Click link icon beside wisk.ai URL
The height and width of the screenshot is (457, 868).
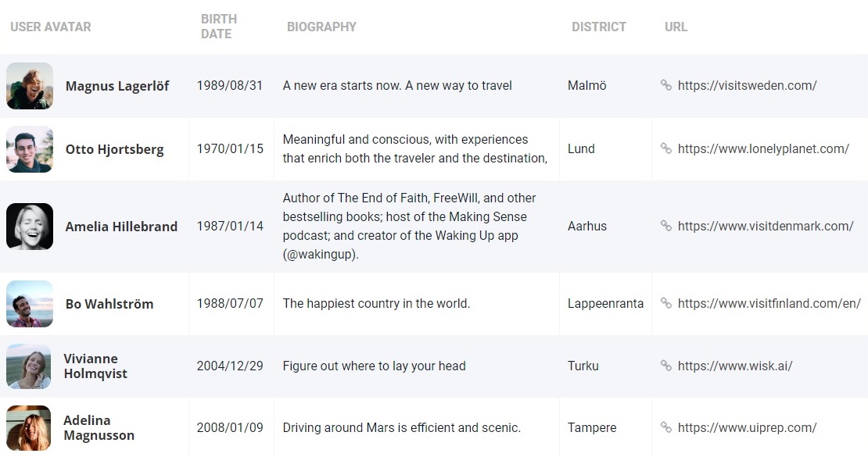[x=666, y=366]
